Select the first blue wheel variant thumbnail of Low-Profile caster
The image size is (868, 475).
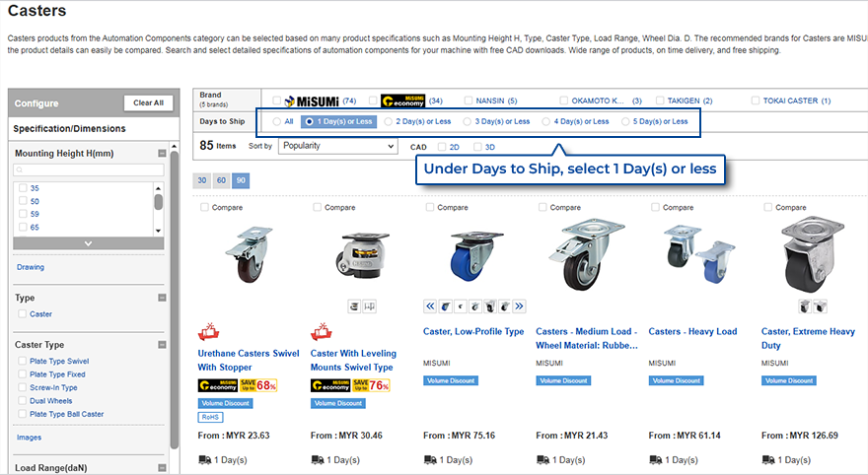445,305
